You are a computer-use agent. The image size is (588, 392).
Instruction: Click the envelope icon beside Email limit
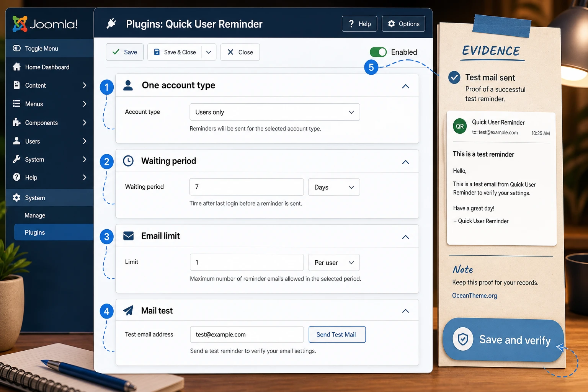pos(129,236)
